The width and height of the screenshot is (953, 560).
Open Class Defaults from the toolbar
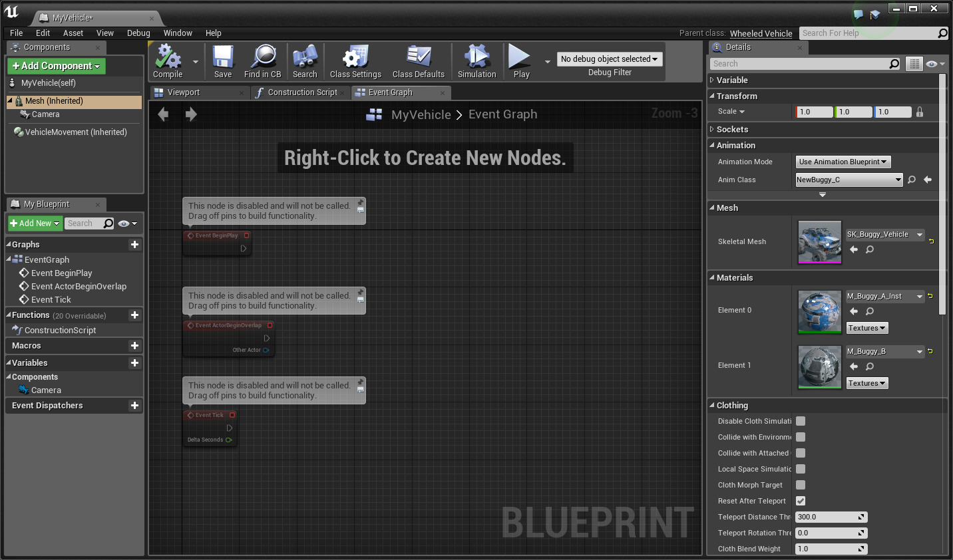point(419,57)
